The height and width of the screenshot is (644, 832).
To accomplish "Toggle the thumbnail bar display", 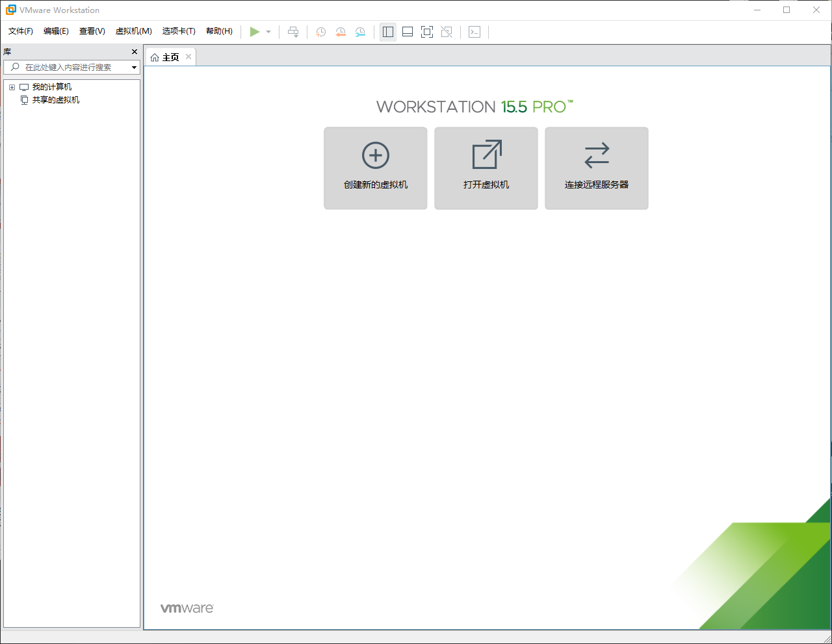I will 407,31.
